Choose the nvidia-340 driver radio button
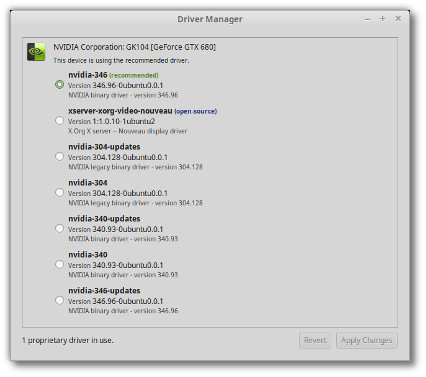Screen dimensions: 426x377 (59, 265)
